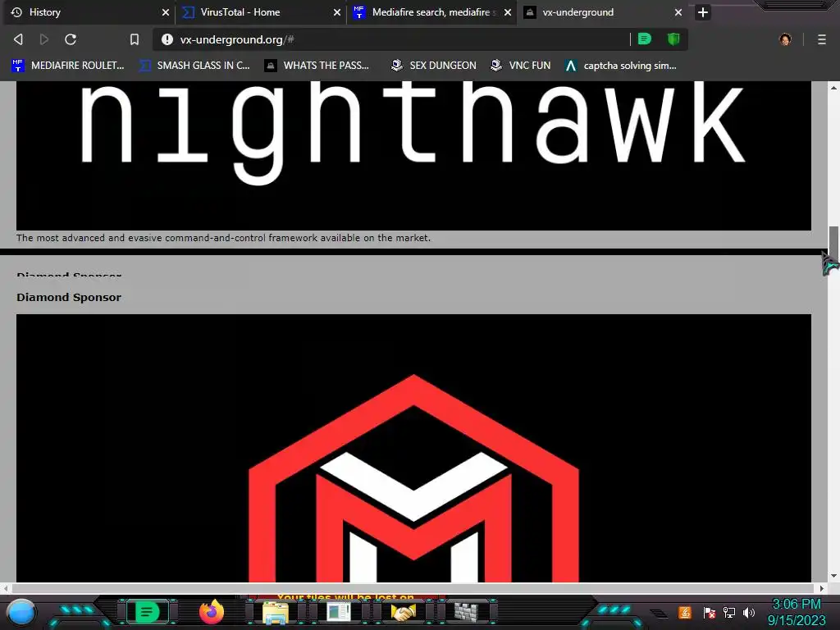
Task: Open the handshake icon app on taskbar
Action: click(404, 612)
